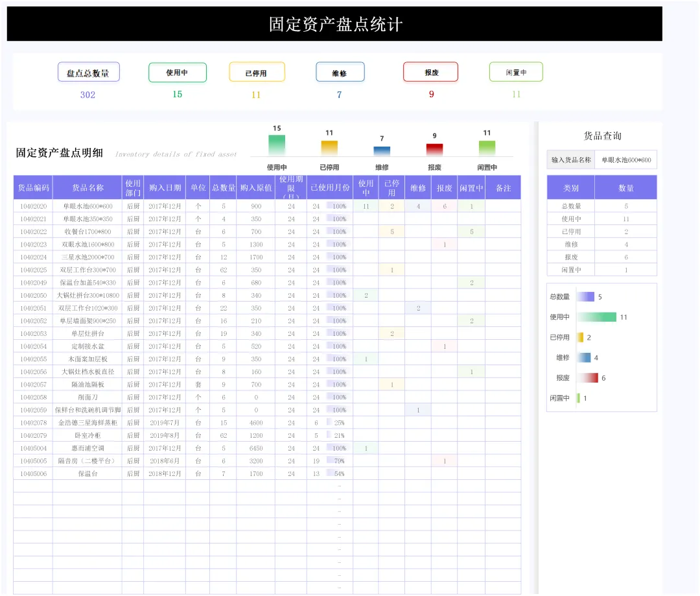Select the 木面案加层板 name cell
Viewport: 700px width, 596px height.
(x=87, y=359)
